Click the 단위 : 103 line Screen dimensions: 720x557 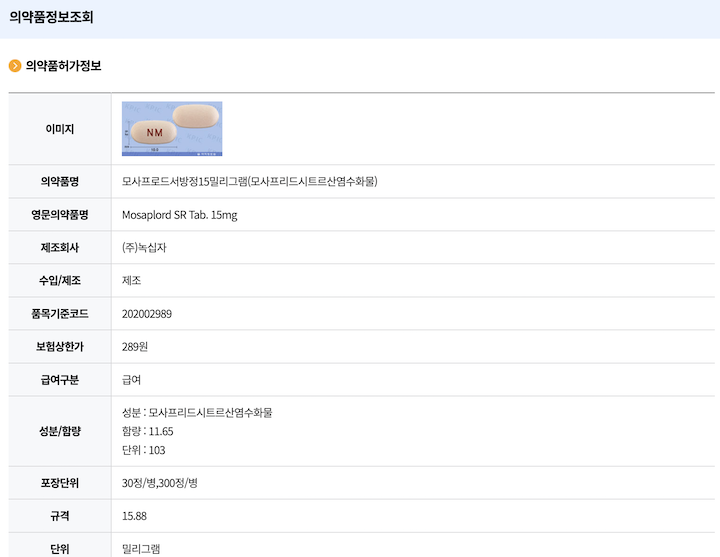tap(143, 450)
